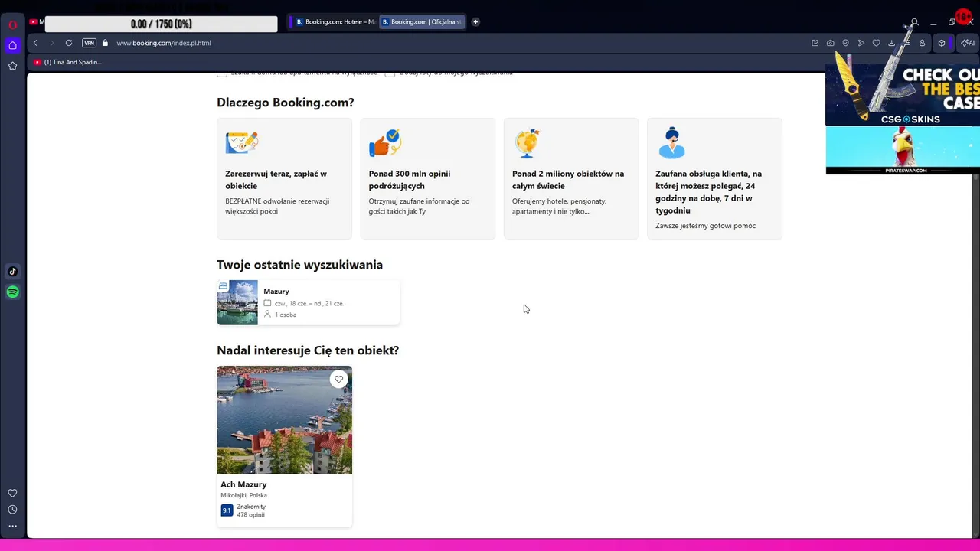Image resolution: width=980 pixels, height=551 pixels.
Task: Click the send arrow toolbar icon
Action: [x=861, y=43]
